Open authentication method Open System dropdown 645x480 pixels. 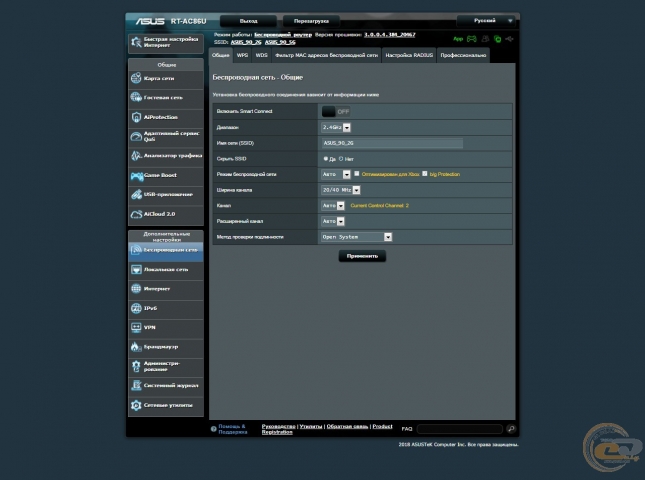tap(356, 237)
